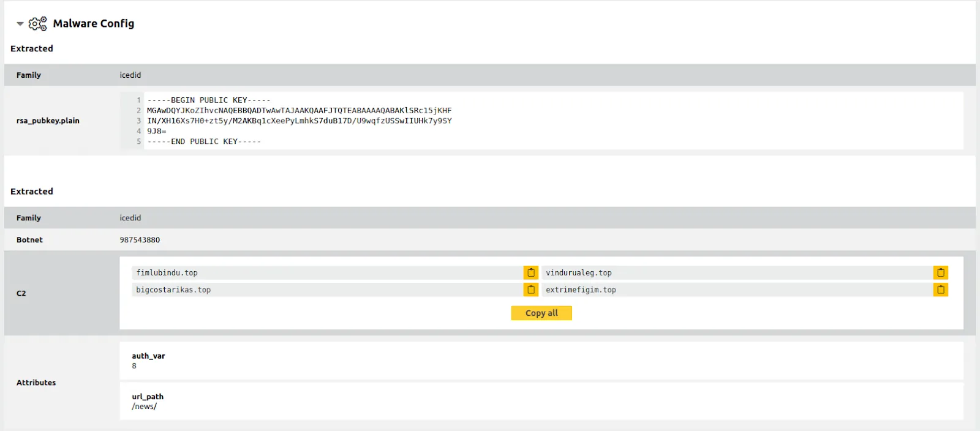The image size is (980, 431).
Task: Click icedid in the first Family row
Action: tap(130, 75)
